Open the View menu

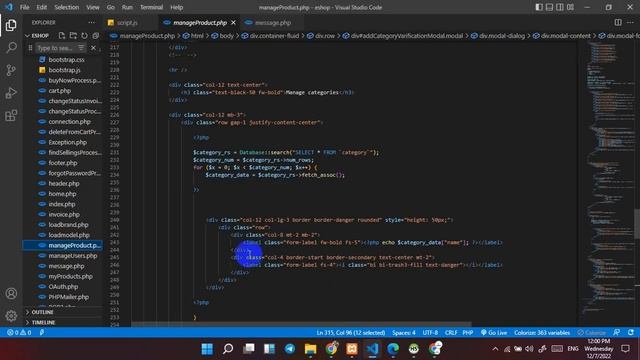pyautogui.click(x=93, y=7)
